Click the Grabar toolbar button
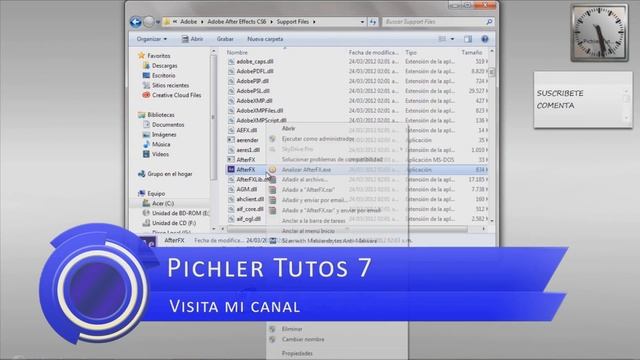 tap(225, 39)
